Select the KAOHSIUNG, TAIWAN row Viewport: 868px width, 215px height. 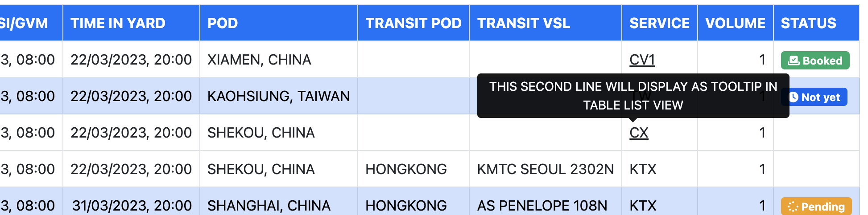pos(278,96)
